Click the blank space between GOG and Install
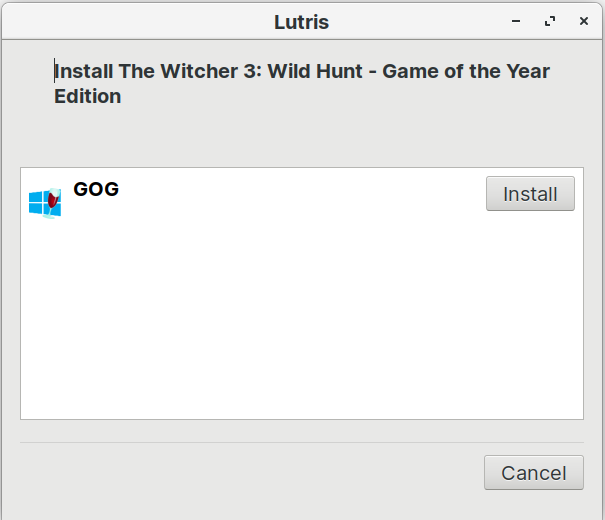The image size is (605, 520). click(300, 193)
